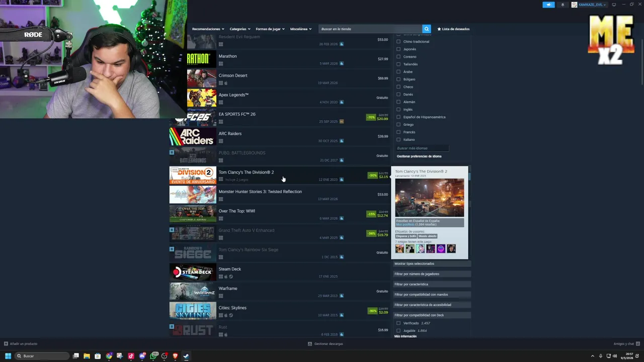Expand Filtrar por compatibilidad con mandos
Screen dimensions: 644x362
click(x=432, y=295)
